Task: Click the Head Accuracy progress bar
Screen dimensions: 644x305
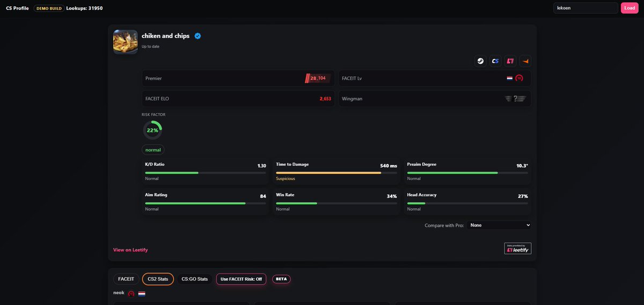Action: (467, 203)
